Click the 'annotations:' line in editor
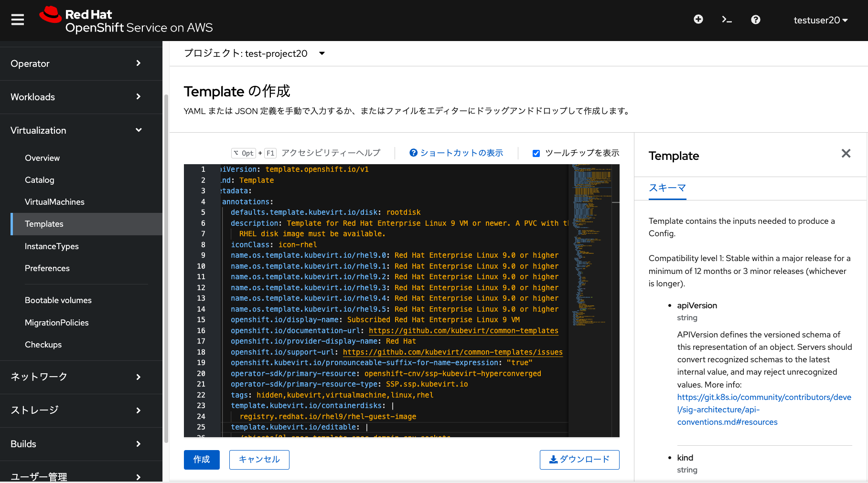Viewport: 868px width, 483px height. point(247,202)
